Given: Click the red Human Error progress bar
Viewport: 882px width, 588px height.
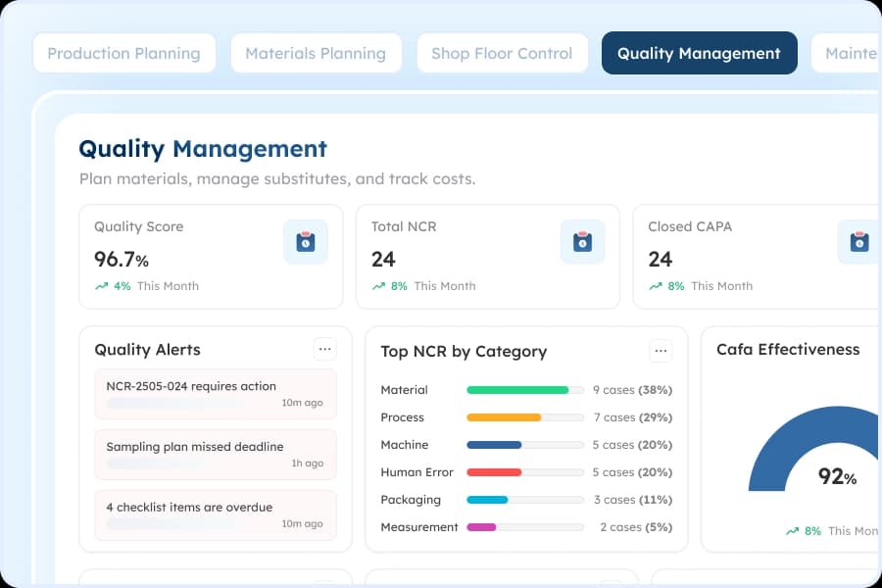Looking at the screenshot, I should [x=494, y=472].
